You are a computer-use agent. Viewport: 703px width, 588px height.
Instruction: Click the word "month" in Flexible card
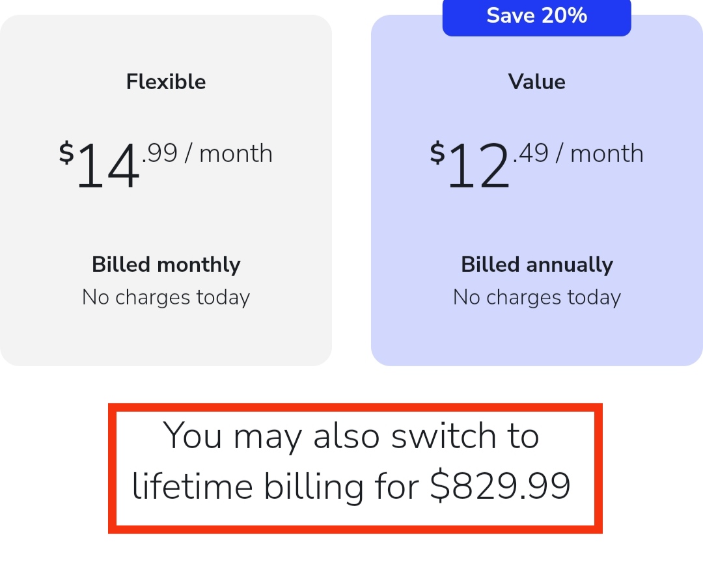click(236, 154)
